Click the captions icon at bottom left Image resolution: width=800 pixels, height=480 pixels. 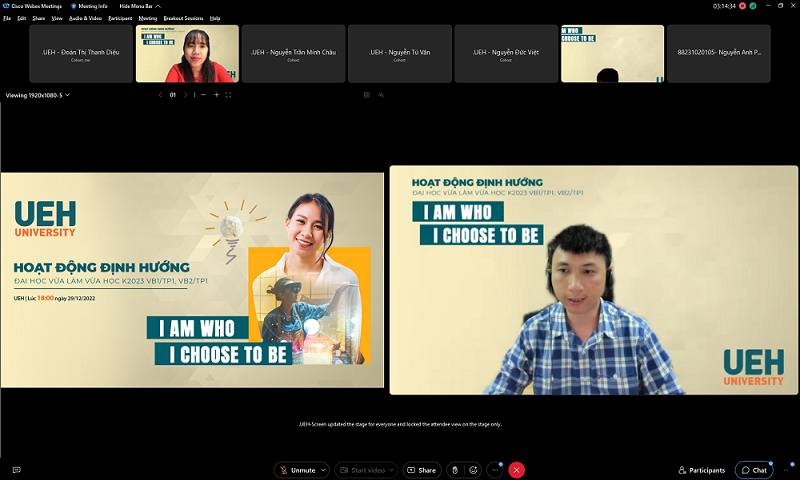coord(16,470)
